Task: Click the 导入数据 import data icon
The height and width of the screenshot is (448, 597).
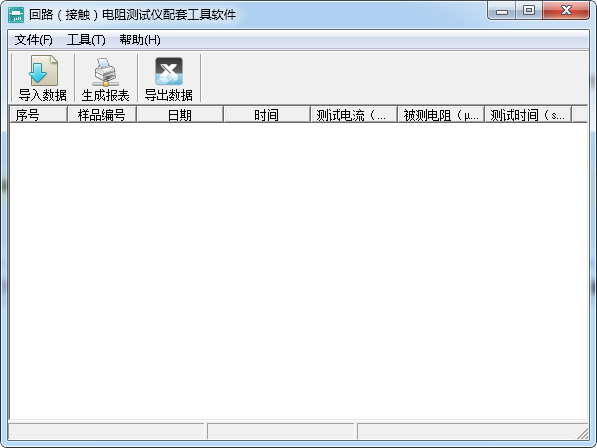Action: [x=43, y=71]
